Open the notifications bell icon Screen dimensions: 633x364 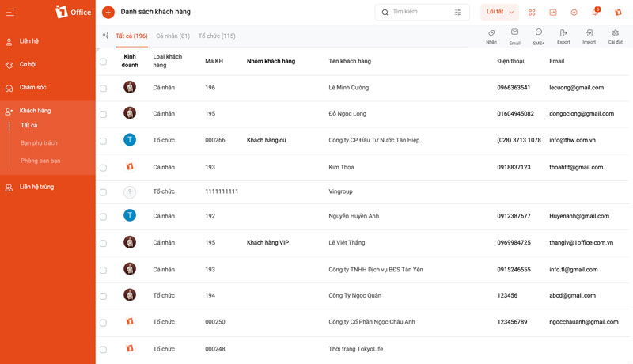click(x=595, y=12)
